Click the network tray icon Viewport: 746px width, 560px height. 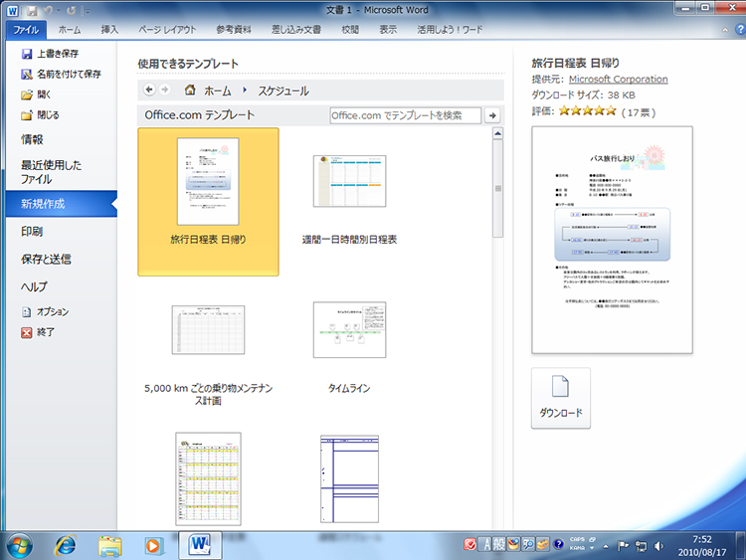(x=641, y=546)
